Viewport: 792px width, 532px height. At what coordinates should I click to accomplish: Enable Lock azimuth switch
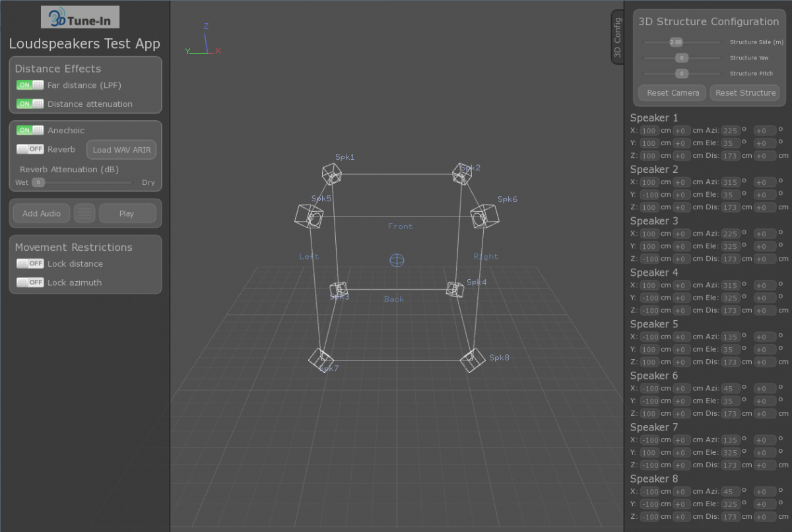30,283
